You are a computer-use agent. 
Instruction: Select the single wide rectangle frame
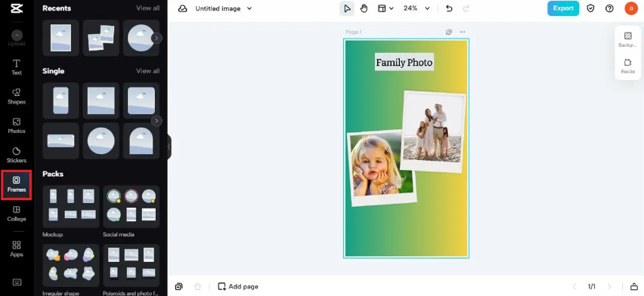(60, 140)
